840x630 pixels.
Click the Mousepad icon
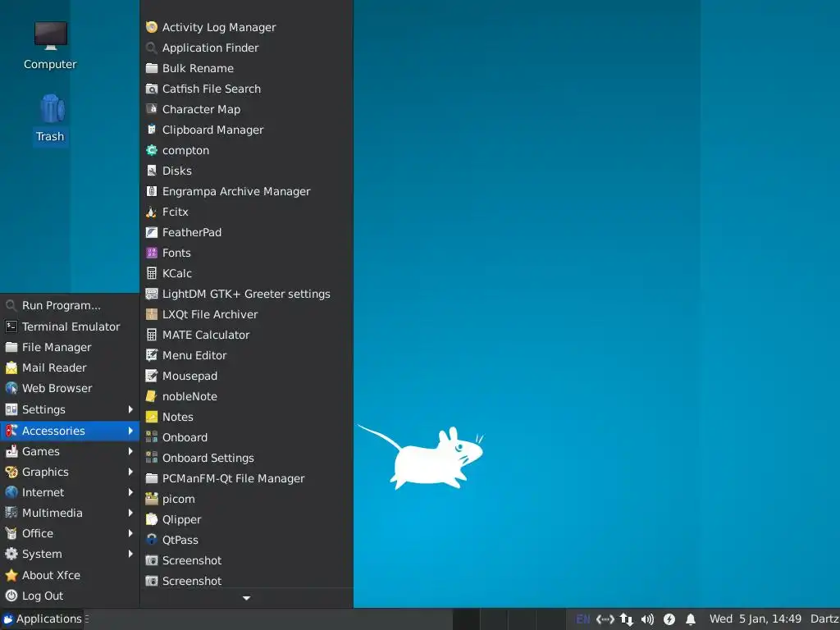[x=152, y=376]
